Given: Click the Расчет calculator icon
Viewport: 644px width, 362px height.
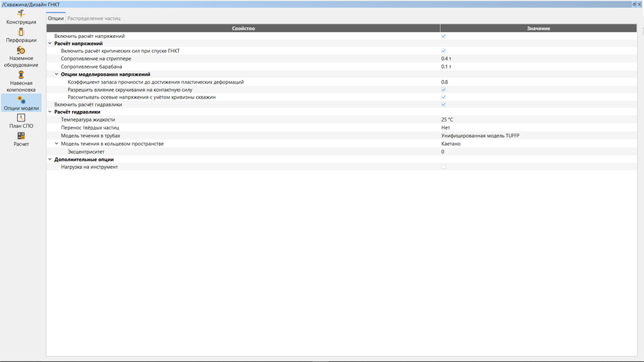Looking at the screenshot, I should click(21, 135).
